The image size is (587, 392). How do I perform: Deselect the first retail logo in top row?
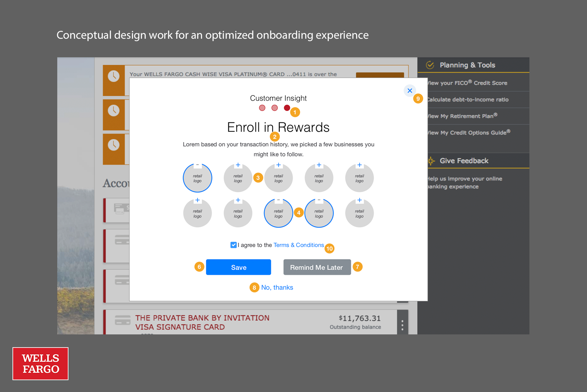(x=197, y=165)
